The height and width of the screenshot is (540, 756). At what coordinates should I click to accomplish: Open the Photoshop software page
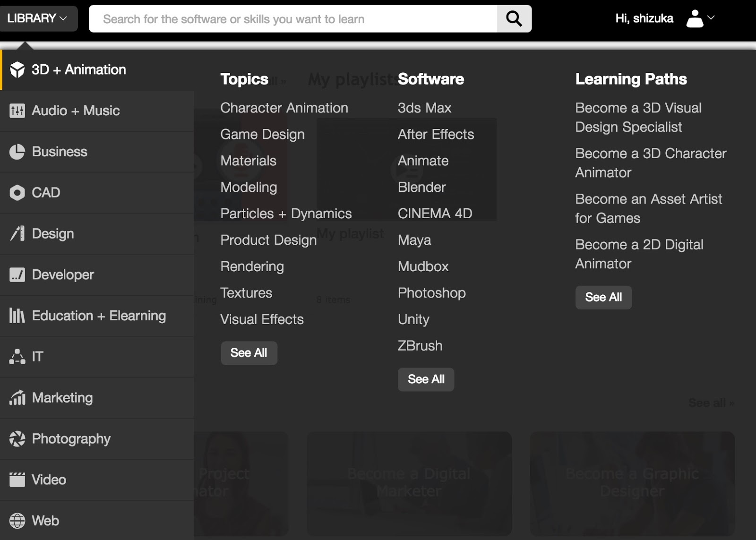pos(431,293)
